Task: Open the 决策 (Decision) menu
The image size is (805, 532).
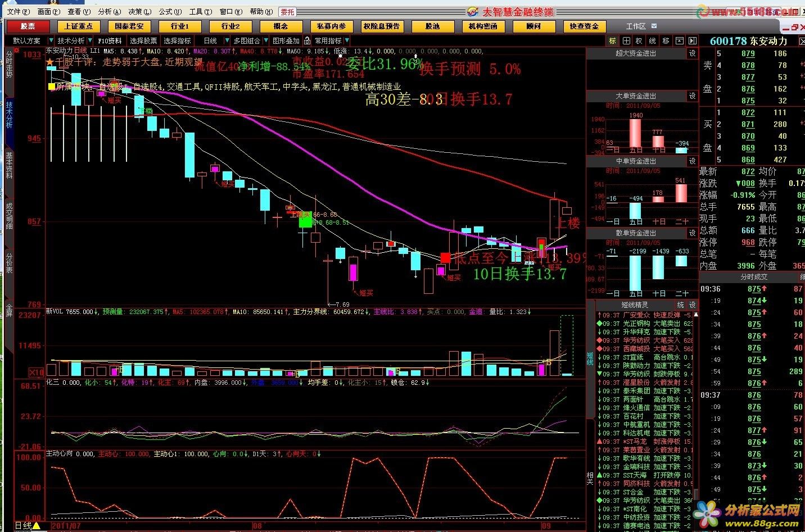Action: click(x=139, y=11)
